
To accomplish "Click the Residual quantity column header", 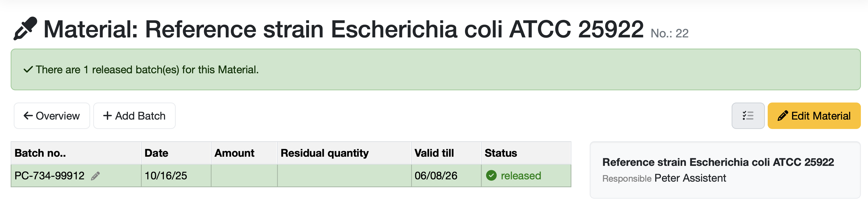I will tap(325, 153).
